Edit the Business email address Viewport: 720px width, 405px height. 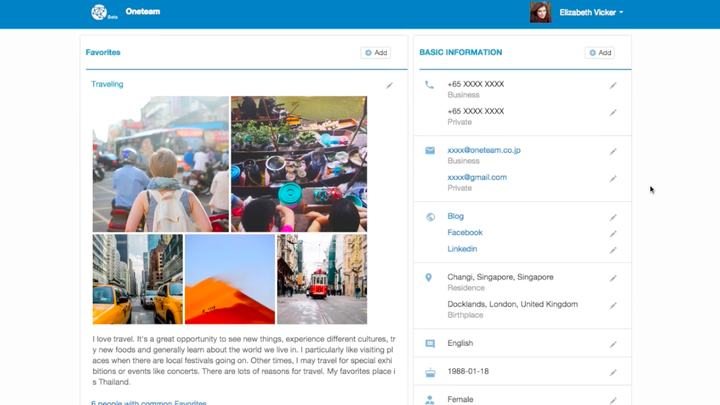613,152
